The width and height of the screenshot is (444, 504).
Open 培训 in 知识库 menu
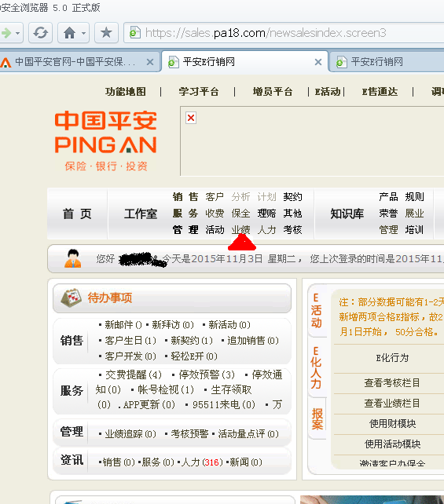414,229
